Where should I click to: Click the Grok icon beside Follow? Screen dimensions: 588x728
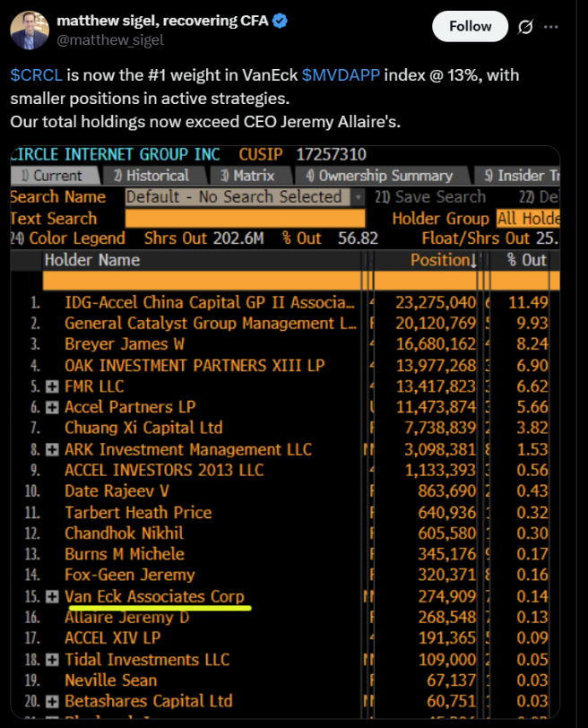[x=527, y=27]
